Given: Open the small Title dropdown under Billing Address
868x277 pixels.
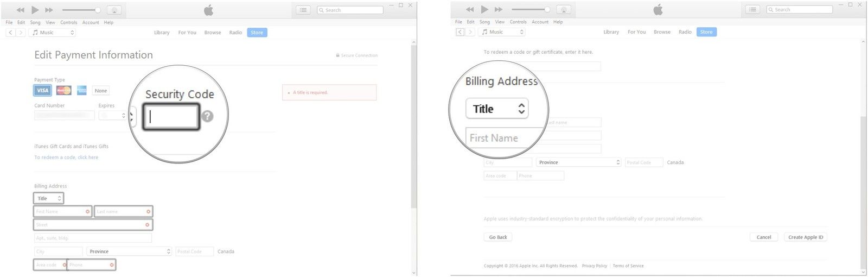Looking at the screenshot, I should coord(48,199).
